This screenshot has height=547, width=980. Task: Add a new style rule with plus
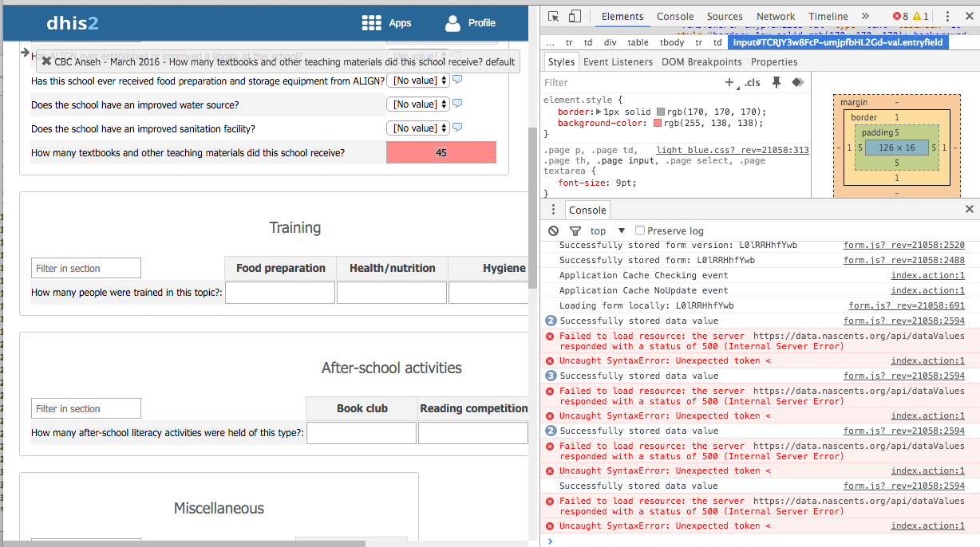click(729, 82)
